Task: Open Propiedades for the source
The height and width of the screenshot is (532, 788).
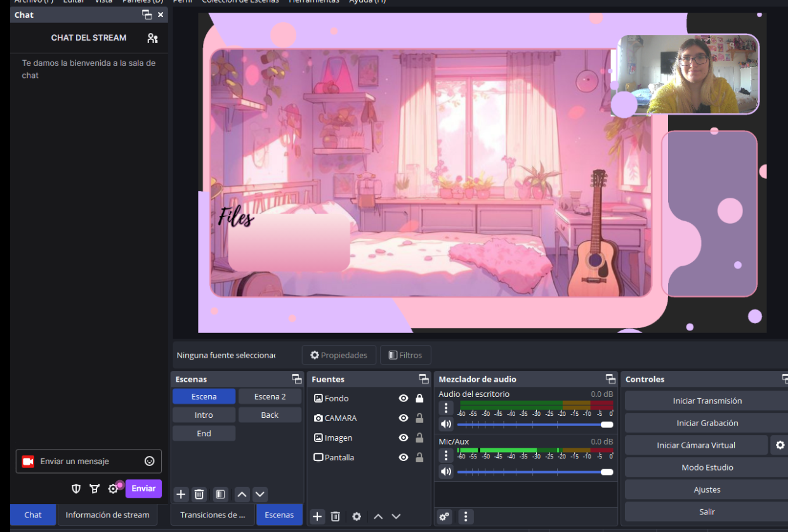Action: [x=339, y=355]
